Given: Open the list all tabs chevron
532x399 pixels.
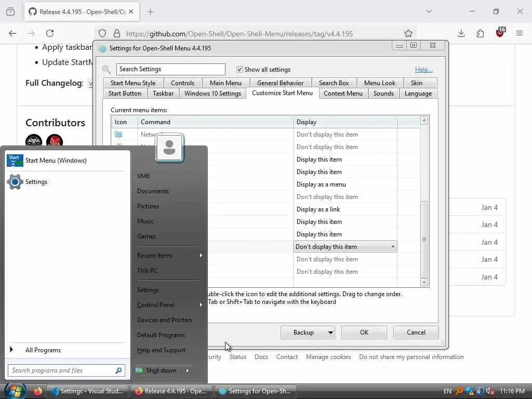Looking at the screenshot, I should [x=429, y=11].
